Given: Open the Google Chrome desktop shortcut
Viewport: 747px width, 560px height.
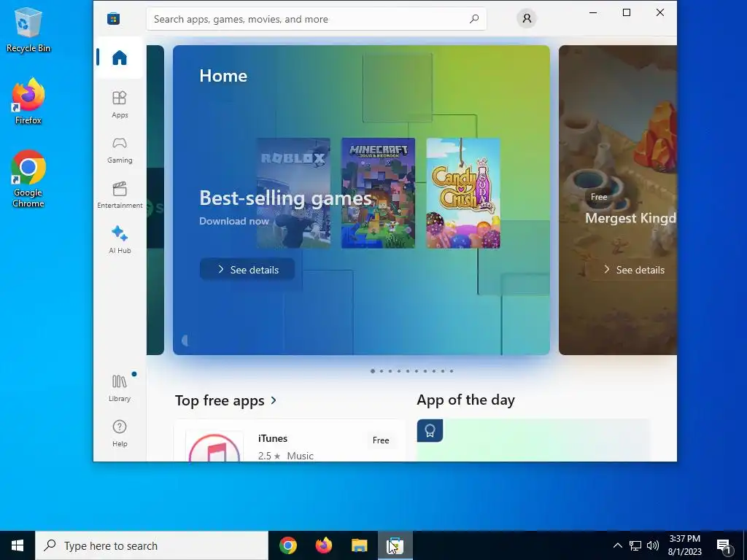Looking at the screenshot, I should [28, 179].
